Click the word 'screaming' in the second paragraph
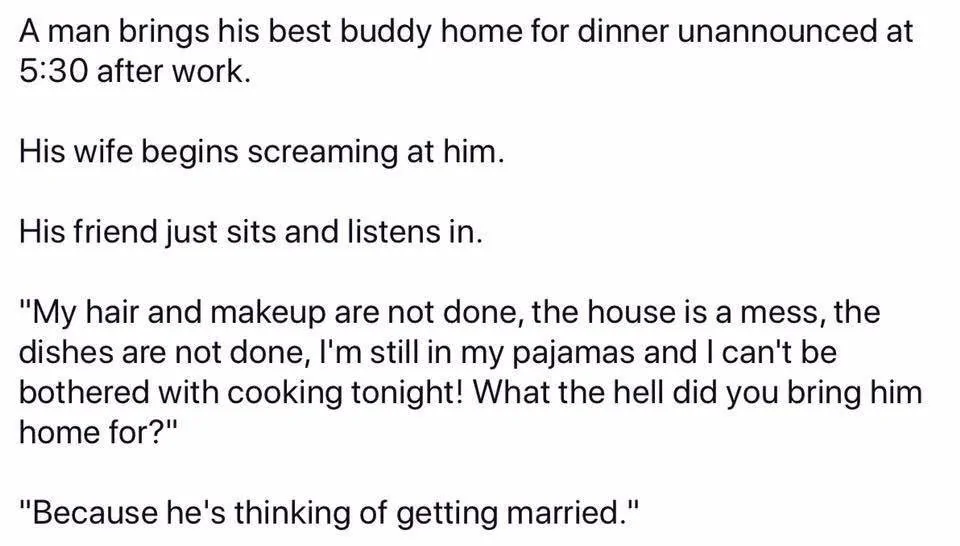 (x=323, y=152)
